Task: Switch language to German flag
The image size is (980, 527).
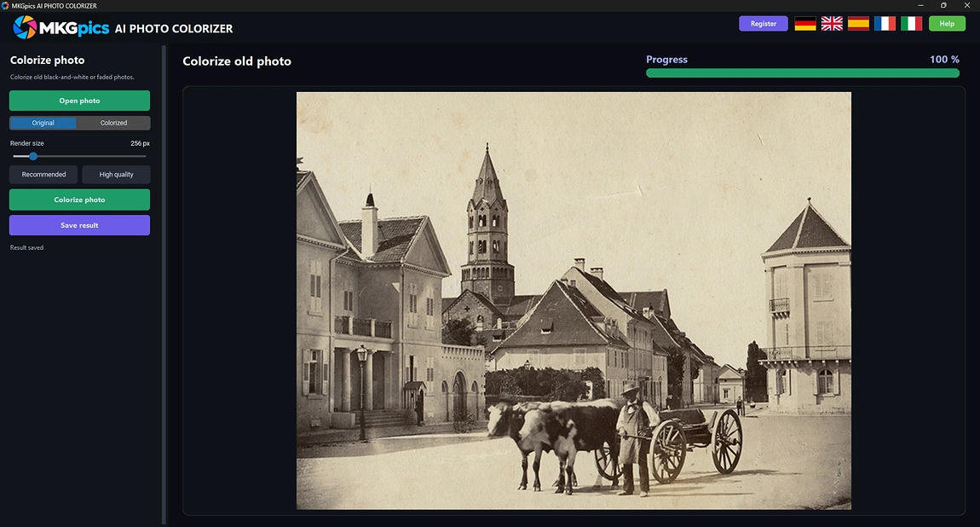Action: click(805, 24)
